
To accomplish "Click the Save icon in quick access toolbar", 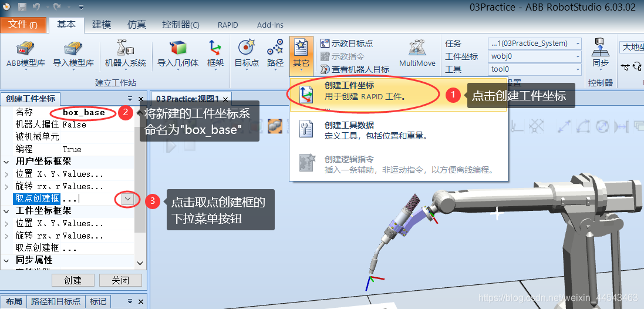I will click(22, 6).
